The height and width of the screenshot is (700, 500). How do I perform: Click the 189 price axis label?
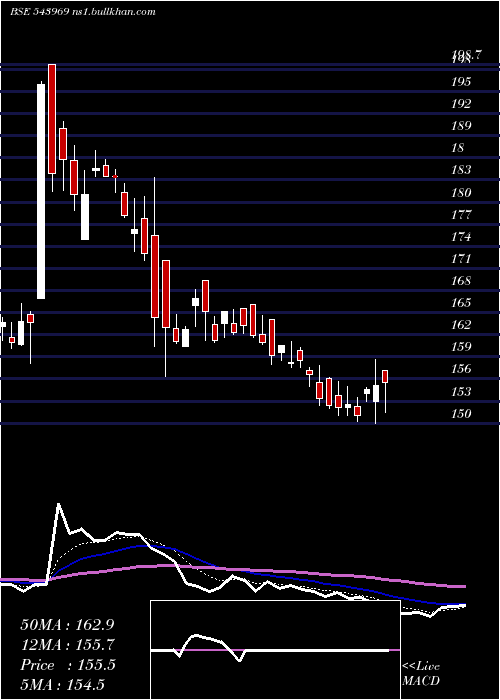click(461, 126)
